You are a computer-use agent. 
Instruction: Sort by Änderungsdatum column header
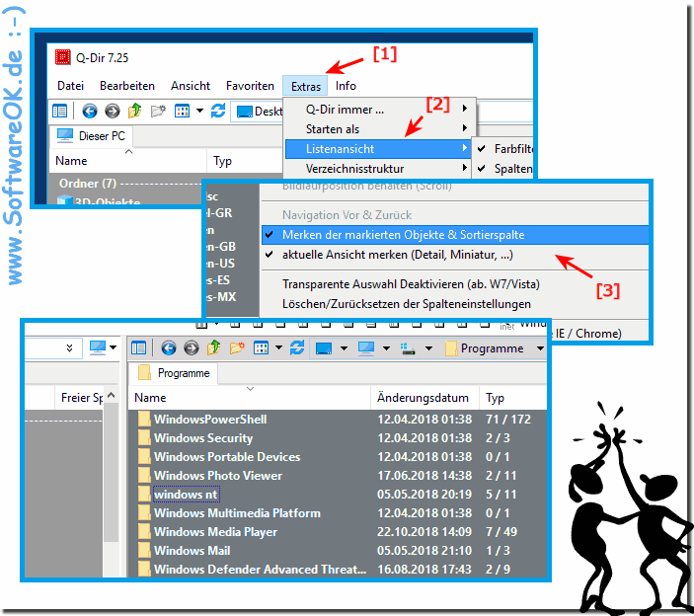point(424,398)
